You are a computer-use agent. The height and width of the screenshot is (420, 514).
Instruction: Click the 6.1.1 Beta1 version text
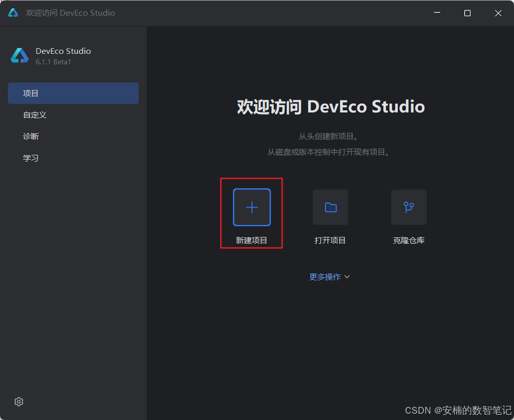pos(53,62)
